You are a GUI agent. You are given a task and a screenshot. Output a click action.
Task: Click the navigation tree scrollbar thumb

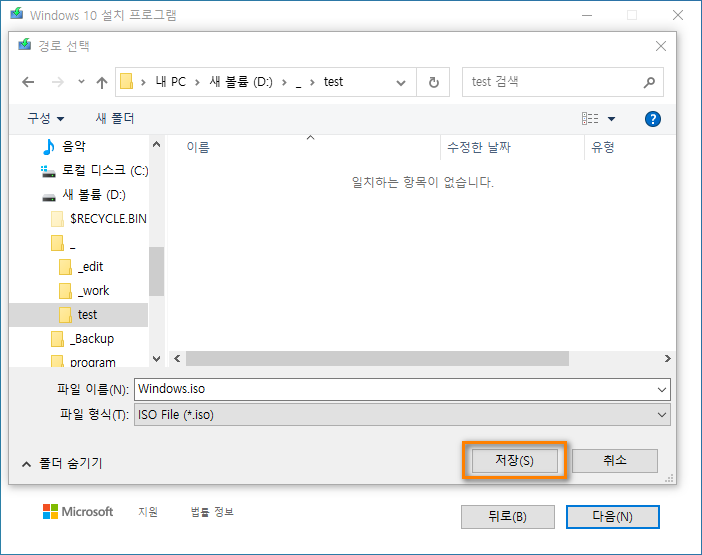tap(156, 271)
